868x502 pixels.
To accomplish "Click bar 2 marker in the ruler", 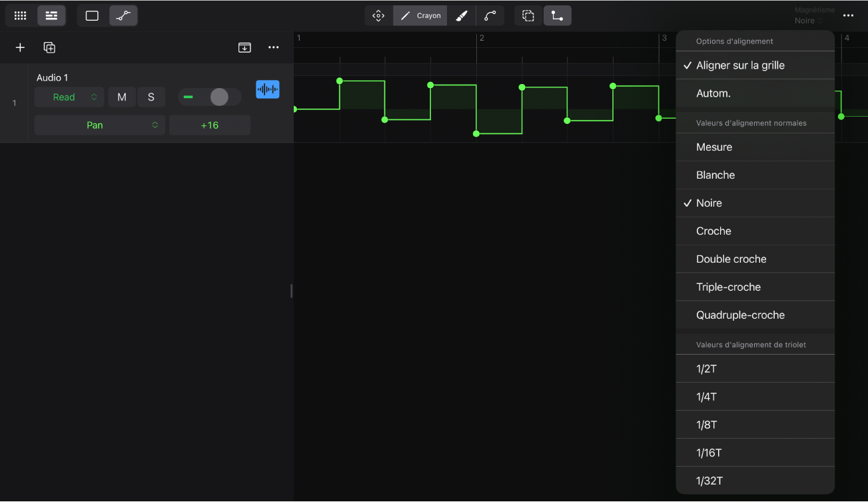I will (481, 38).
